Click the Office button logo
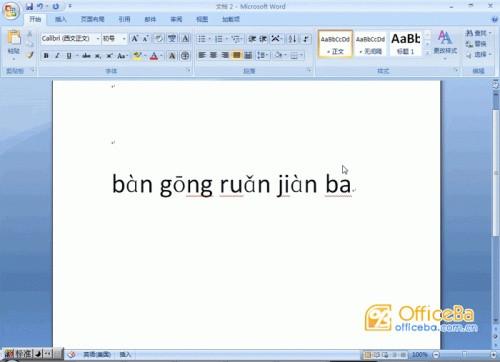This screenshot has height=362, width=500. click(10, 10)
